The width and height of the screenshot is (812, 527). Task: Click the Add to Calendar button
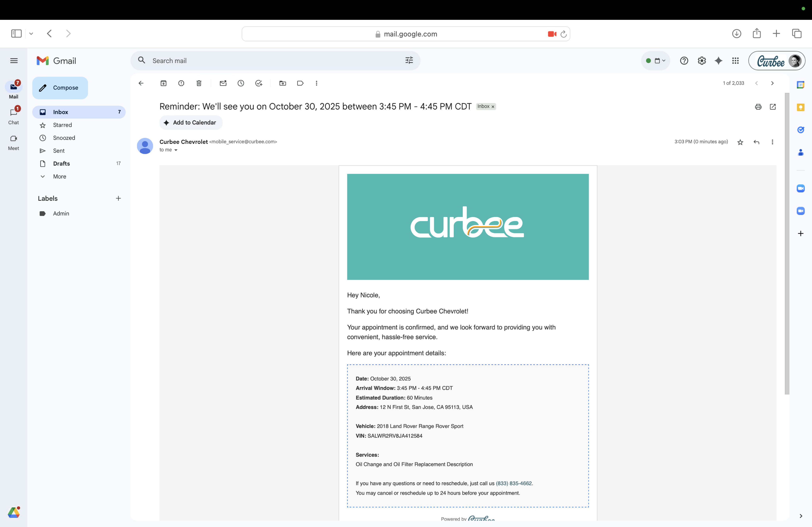191,122
